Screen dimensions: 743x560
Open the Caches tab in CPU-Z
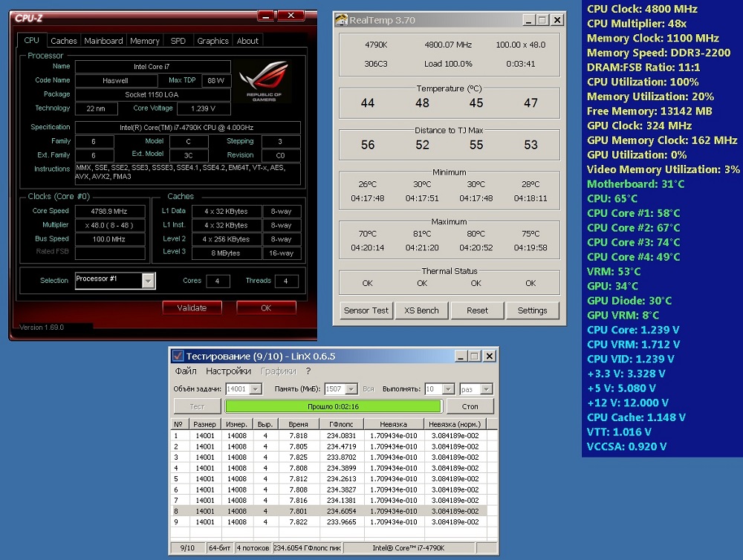(x=63, y=41)
